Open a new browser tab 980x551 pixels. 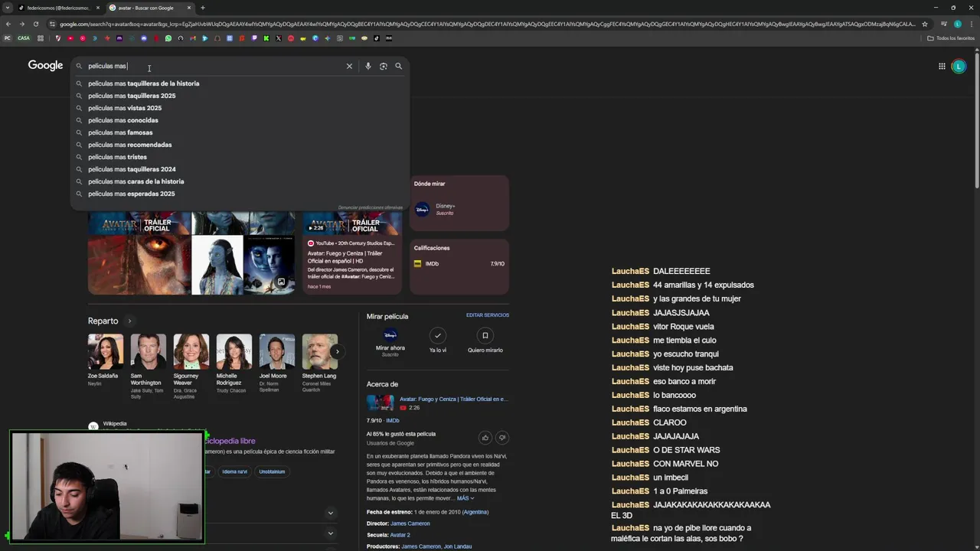(x=203, y=8)
